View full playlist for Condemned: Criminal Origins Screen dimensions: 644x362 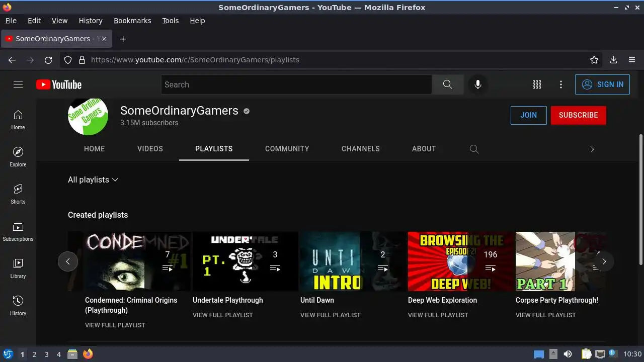(115, 325)
